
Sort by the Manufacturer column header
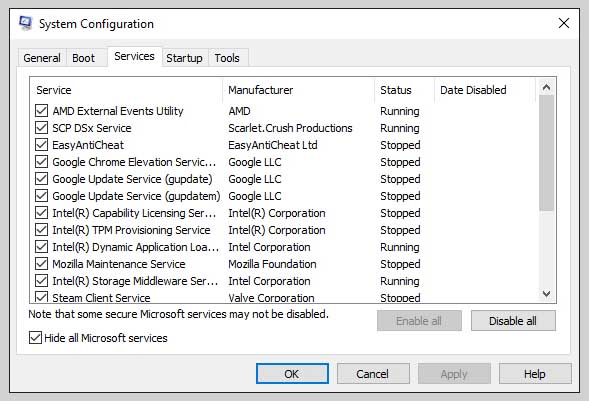299,90
